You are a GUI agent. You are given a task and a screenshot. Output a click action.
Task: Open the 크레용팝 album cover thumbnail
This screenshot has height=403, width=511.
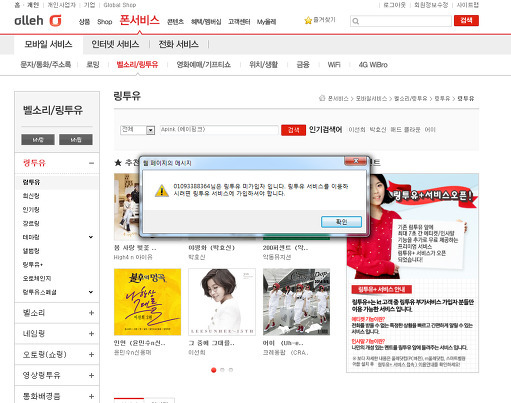(x=296, y=302)
